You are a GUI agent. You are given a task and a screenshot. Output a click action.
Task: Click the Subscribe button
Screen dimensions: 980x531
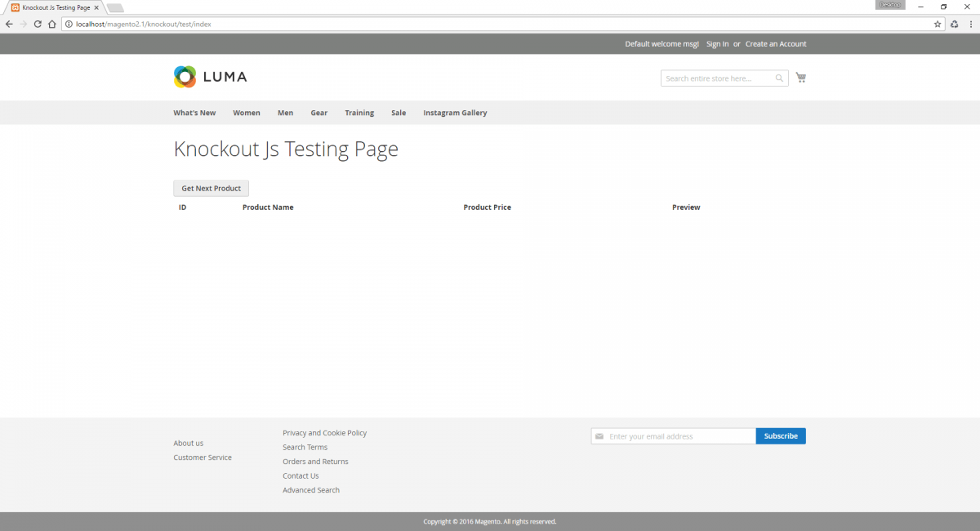click(781, 436)
